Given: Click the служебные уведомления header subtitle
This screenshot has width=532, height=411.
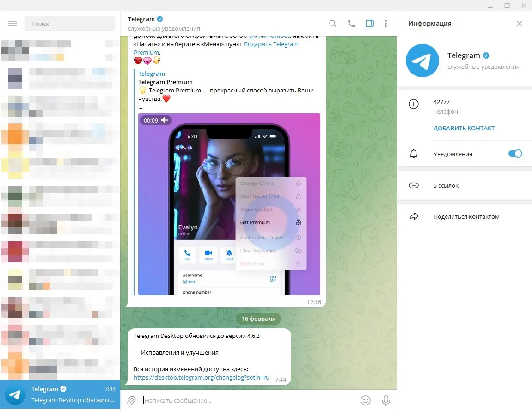Looking at the screenshot, I should tap(164, 29).
